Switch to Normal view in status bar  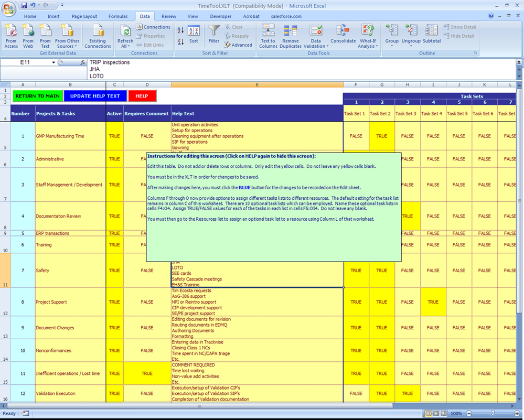[428, 414]
